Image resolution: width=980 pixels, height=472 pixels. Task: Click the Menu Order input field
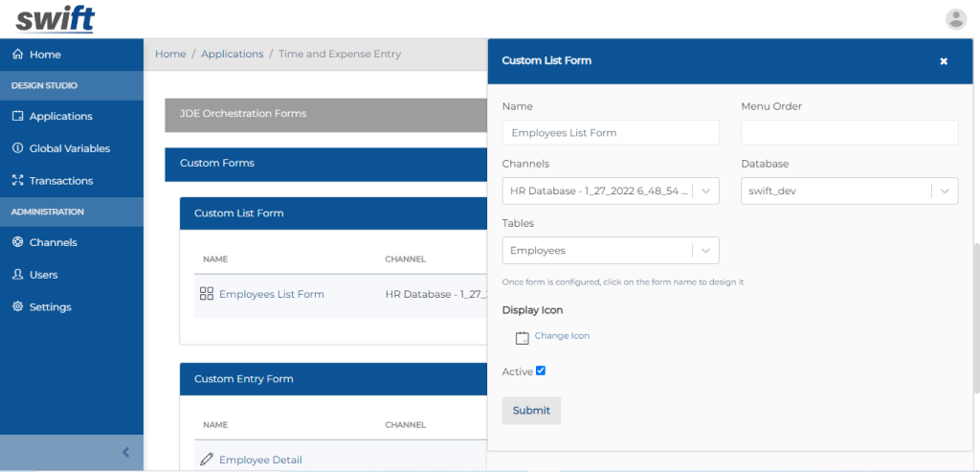(849, 132)
